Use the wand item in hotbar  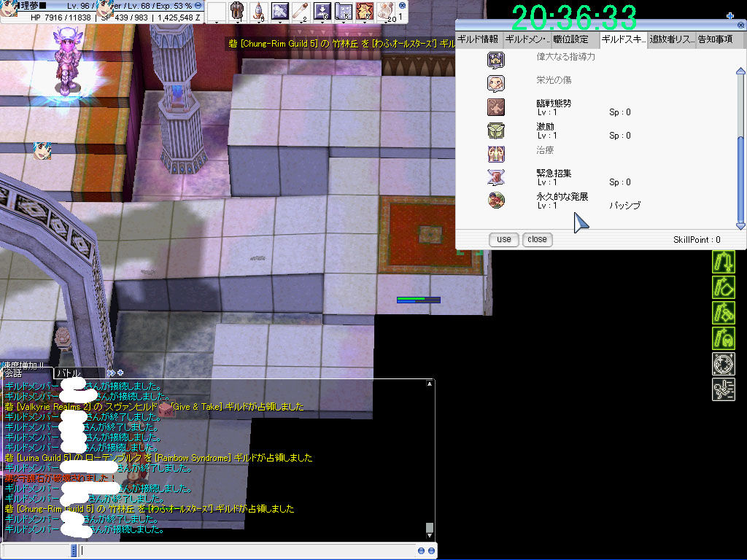tap(301, 12)
